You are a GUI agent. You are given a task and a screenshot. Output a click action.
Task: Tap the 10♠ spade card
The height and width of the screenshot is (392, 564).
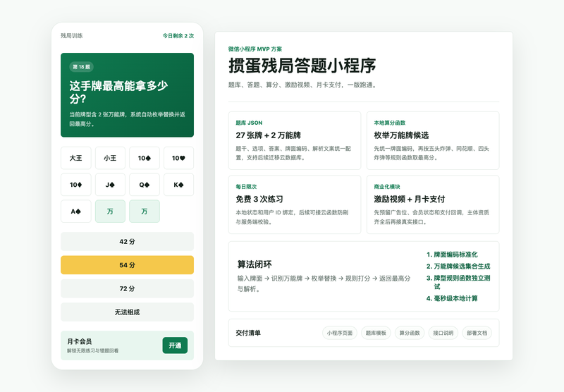[145, 158]
